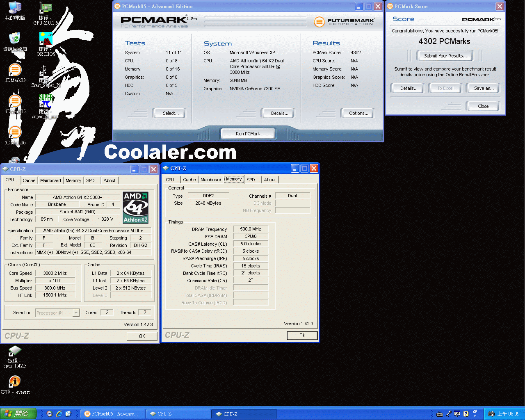The width and height of the screenshot is (525, 420).
Task: Click the language bar pen tool icon
Action: [x=449, y=414]
